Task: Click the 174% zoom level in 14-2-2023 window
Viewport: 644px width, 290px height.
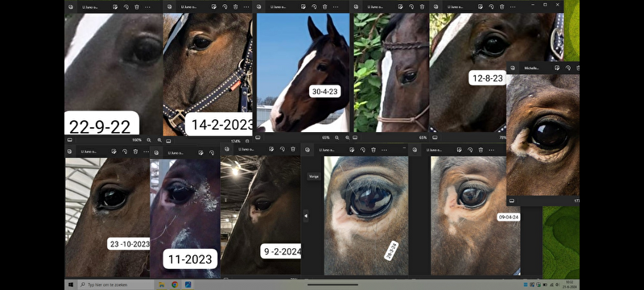Action: 236,141
